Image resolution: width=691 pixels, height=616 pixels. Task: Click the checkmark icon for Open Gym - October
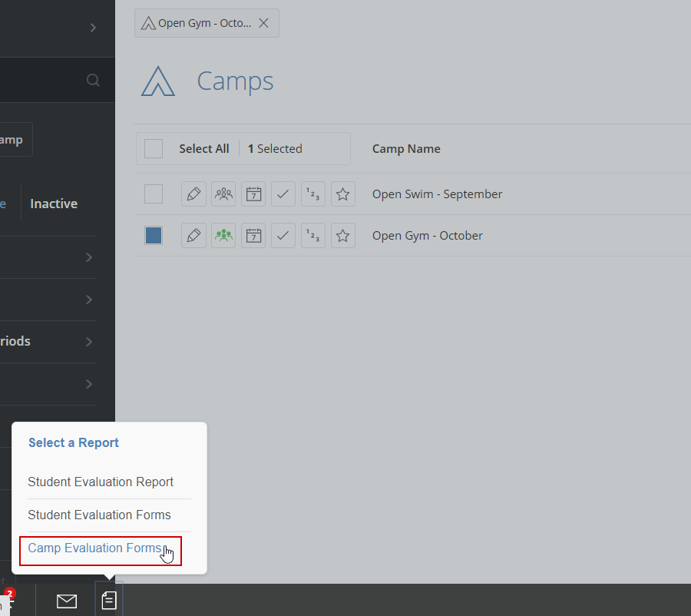pos(283,236)
